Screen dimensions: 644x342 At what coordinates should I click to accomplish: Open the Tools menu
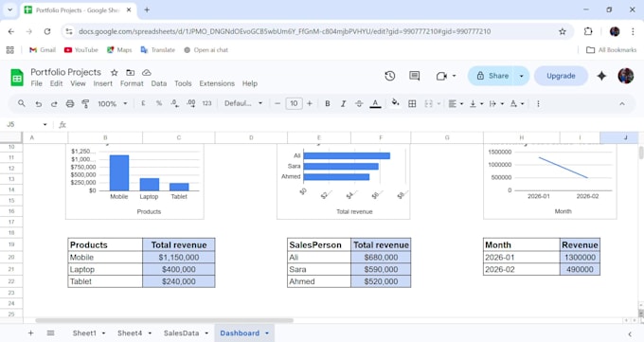(183, 83)
